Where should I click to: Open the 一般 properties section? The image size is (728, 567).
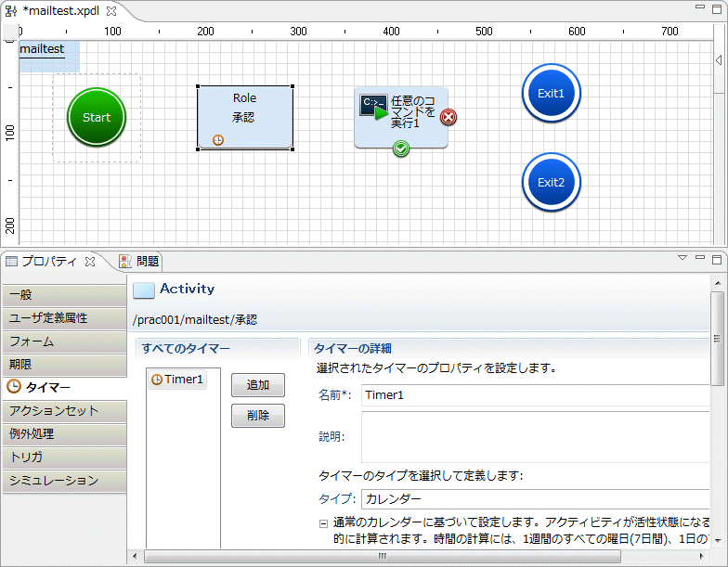tap(63, 295)
